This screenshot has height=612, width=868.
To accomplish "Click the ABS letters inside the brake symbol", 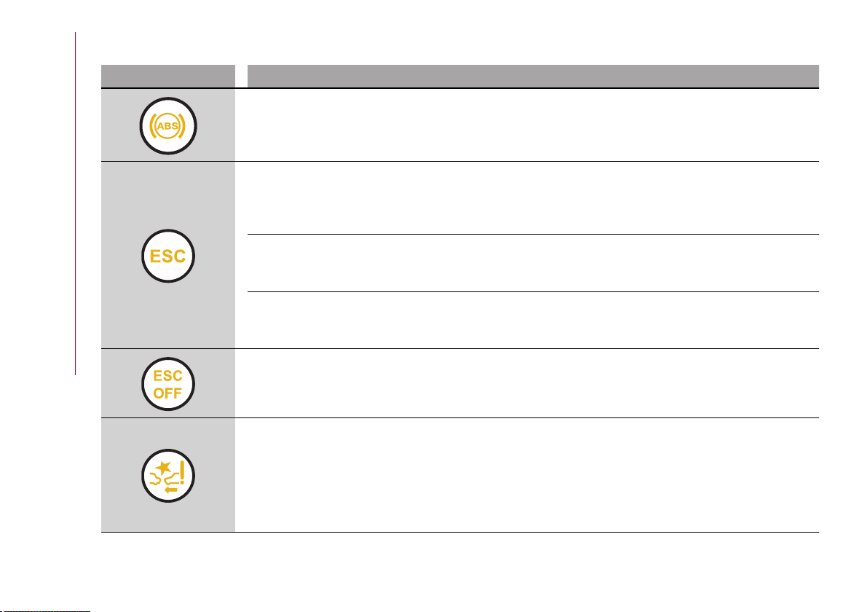I will pos(167,126).
